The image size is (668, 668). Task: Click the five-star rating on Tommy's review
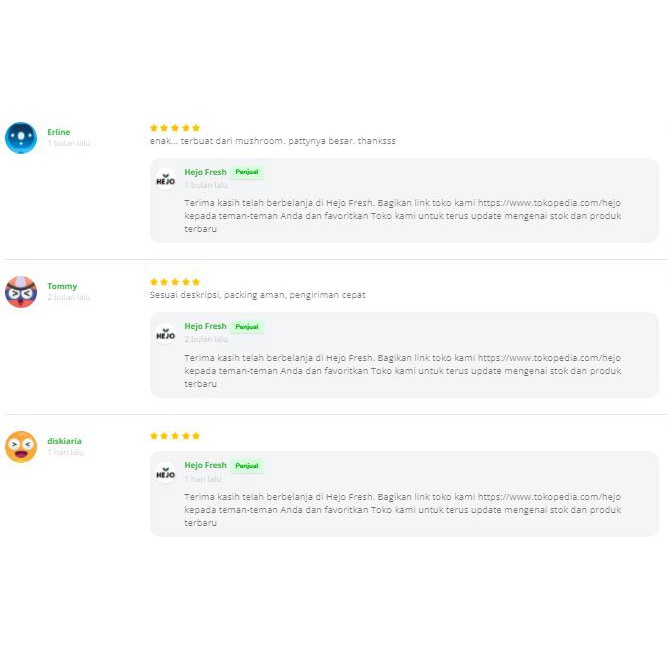click(175, 282)
